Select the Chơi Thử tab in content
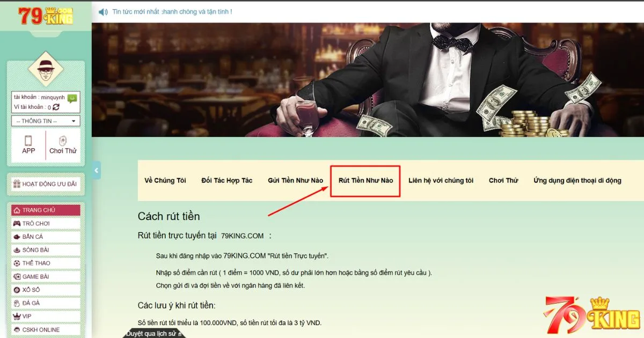644x338 pixels. pos(503,181)
